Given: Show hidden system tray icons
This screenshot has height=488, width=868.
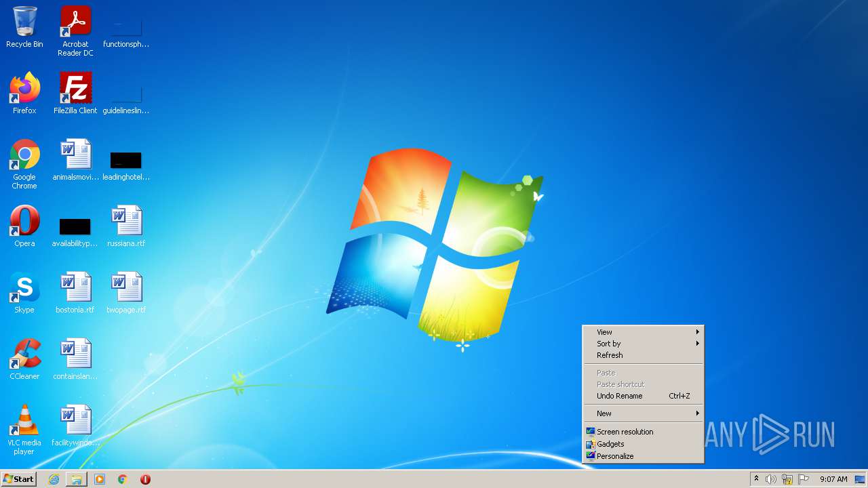Looking at the screenshot, I should click(756, 479).
